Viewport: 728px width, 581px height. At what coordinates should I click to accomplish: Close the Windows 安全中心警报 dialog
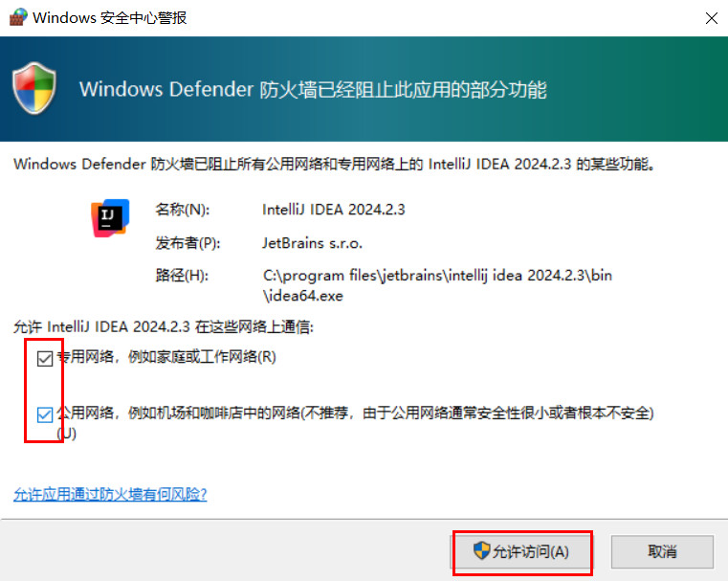[x=712, y=18]
